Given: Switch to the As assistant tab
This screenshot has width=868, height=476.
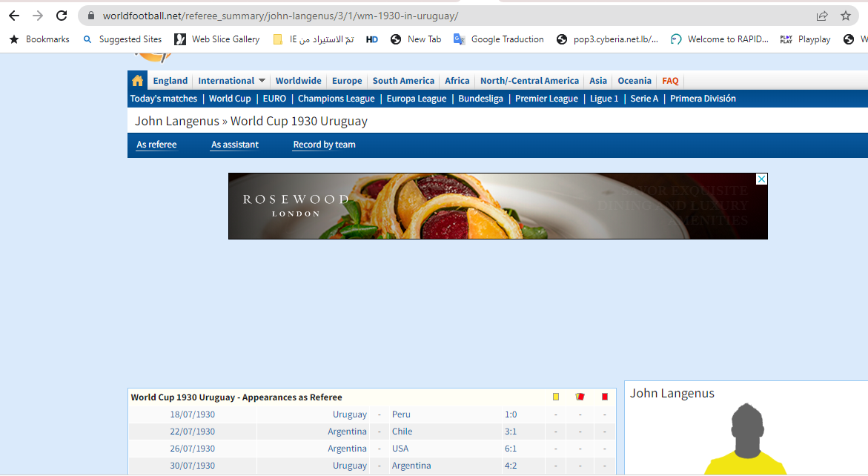Looking at the screenshot, I should click(x=235, y=145).
